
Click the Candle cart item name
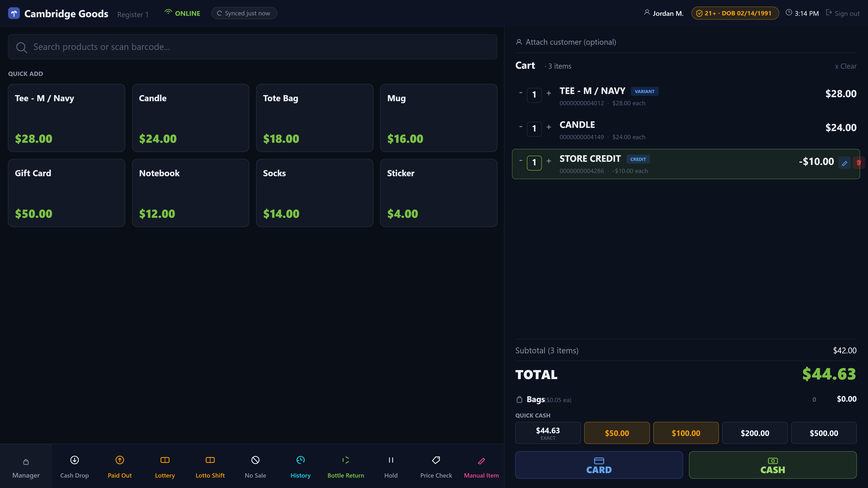pos(577,125)
